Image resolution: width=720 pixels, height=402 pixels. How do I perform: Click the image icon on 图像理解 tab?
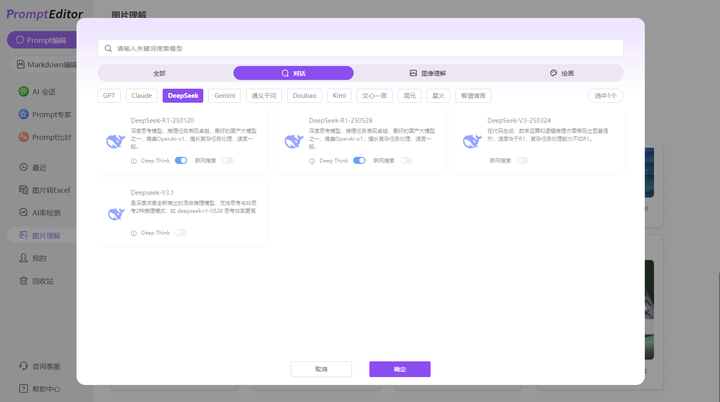point(413,73)
